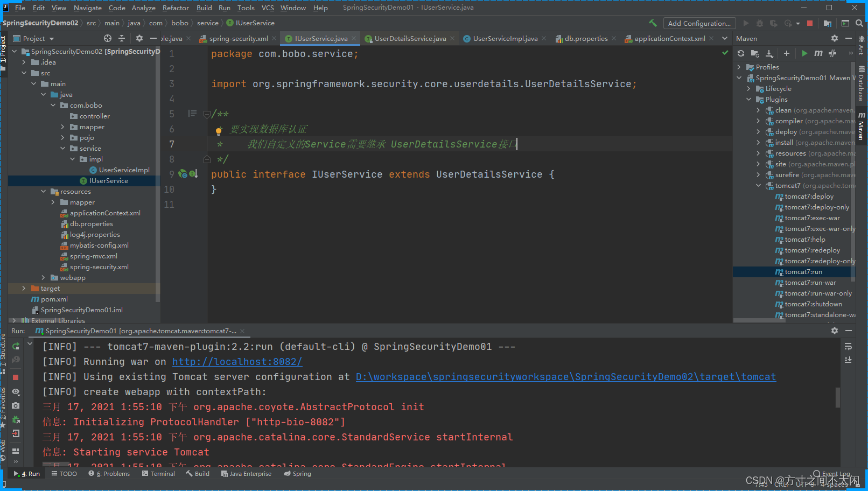Image resolution: width=868 pixels, height=491 pixels.
Task: Click the Execute Maven Goal 'm' icon
Action: 818,53
